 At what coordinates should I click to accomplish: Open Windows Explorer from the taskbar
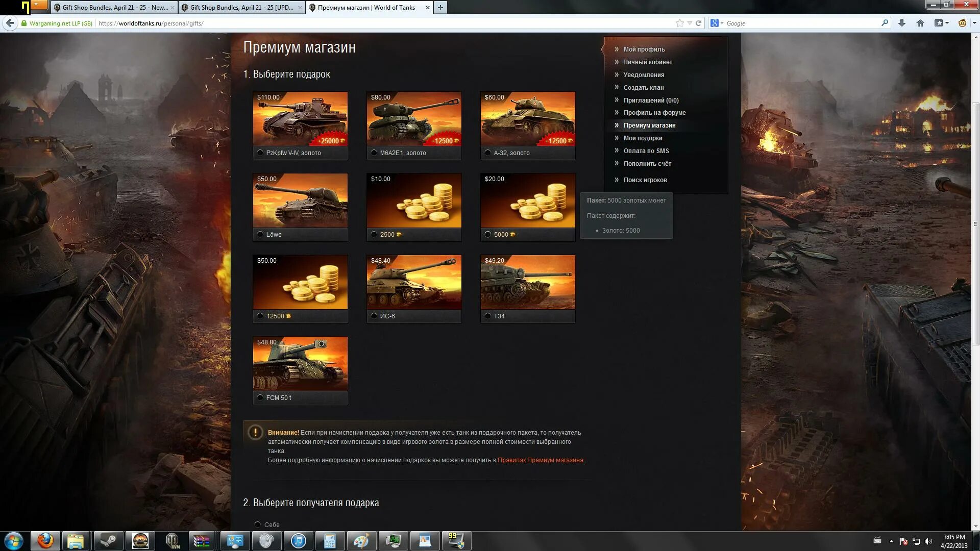click(x=76, y=541)
